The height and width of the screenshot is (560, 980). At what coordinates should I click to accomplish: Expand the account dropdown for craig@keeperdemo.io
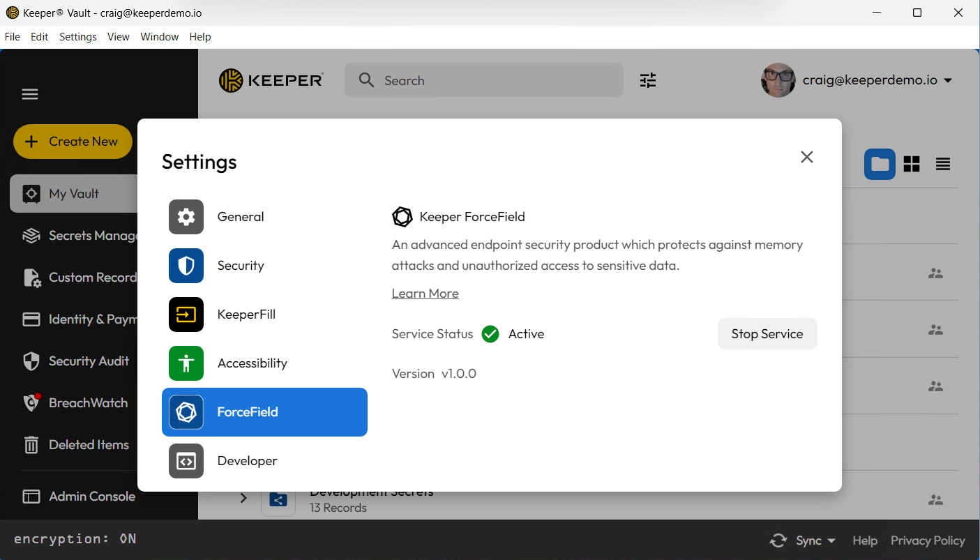[947, 81]
